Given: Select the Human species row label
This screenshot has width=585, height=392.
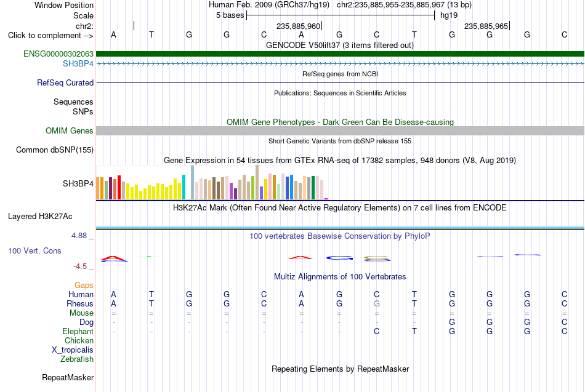Looking at the screenshot, I should 81,295.
